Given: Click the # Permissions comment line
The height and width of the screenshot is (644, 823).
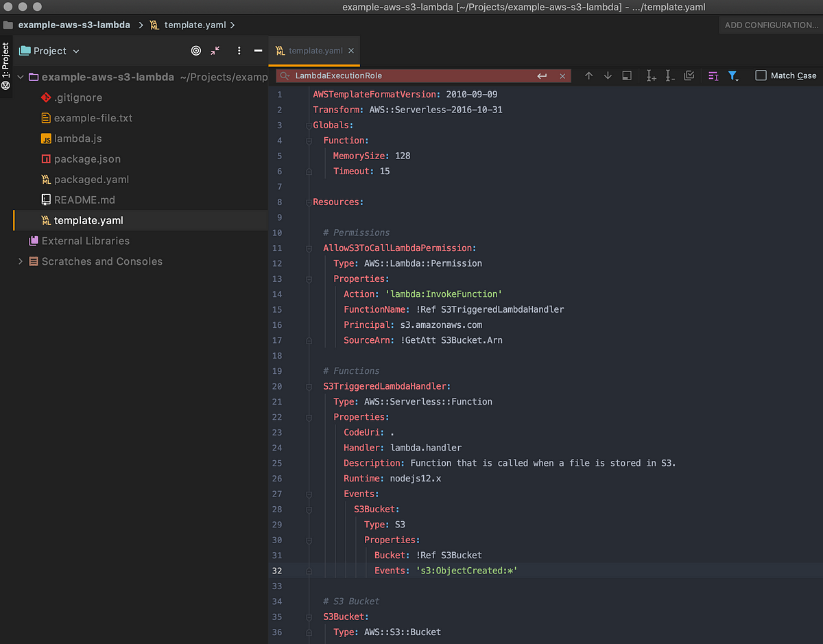Looking at the screenshot, I should coord(356,232).
